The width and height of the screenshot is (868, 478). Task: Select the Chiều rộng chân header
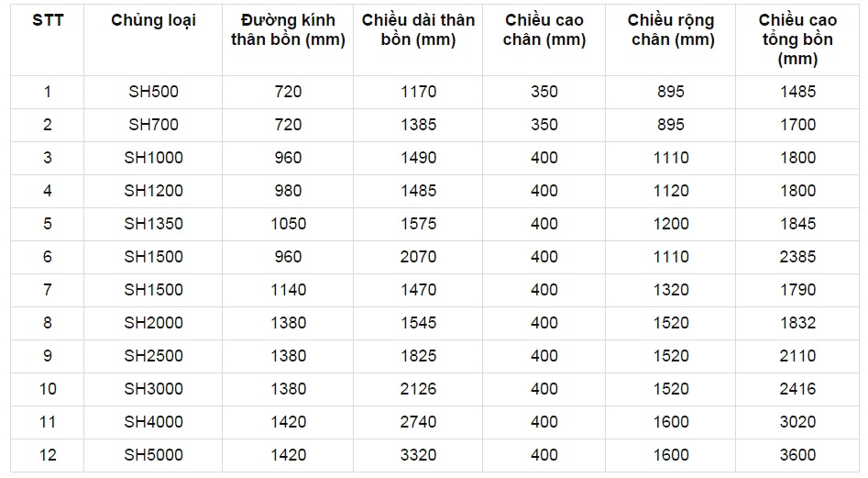coord(671,30)
